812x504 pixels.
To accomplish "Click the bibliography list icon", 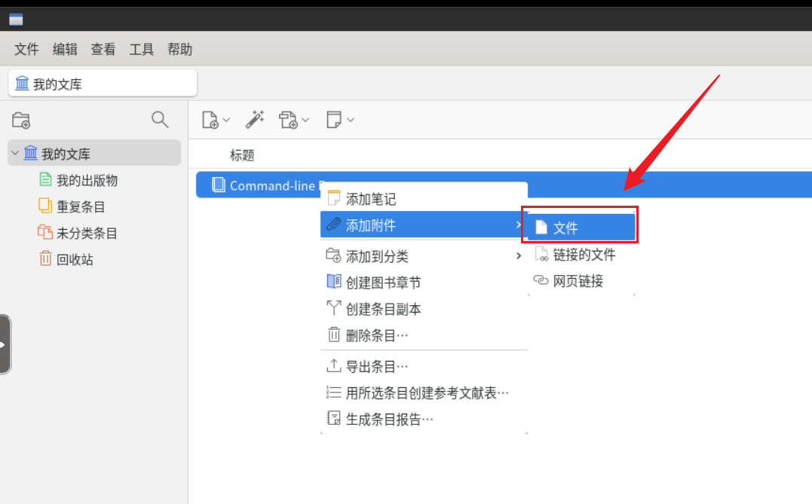I will 333,393.
